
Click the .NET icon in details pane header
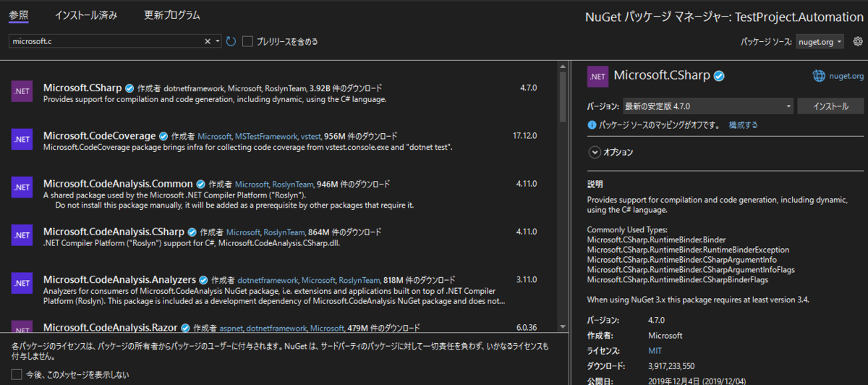coord(597,75)
